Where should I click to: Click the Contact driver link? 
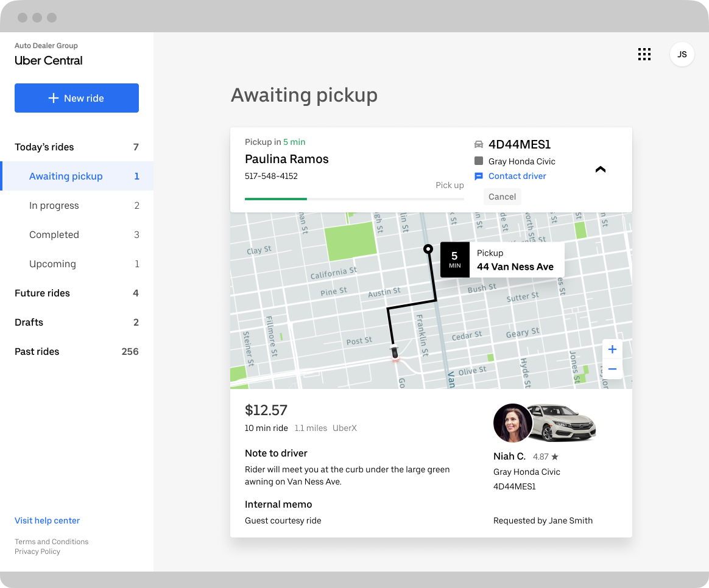[517, 177]
